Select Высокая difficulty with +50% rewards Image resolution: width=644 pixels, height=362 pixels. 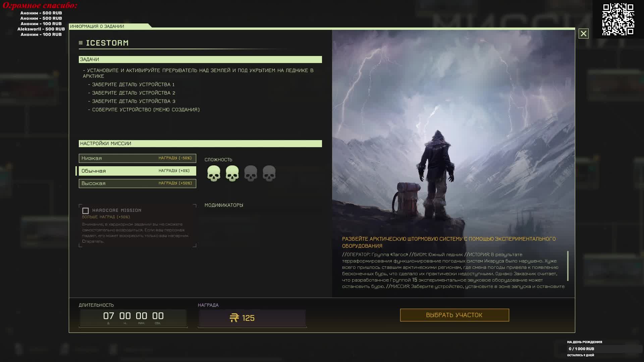pos(137,183)
